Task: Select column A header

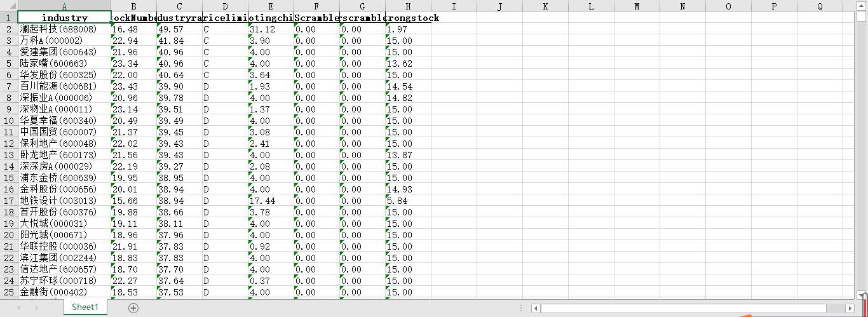Action: coord(64,6)
